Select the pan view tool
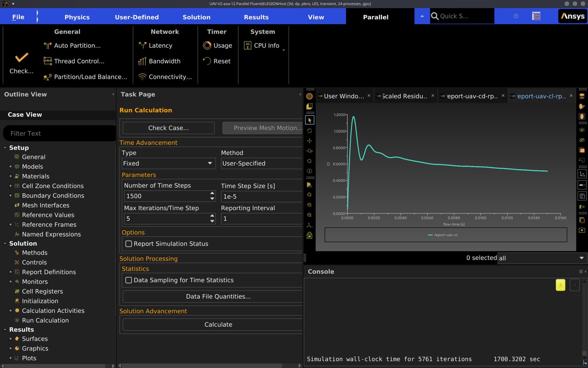This screenshot has width=588, height=368. (309, 141)
